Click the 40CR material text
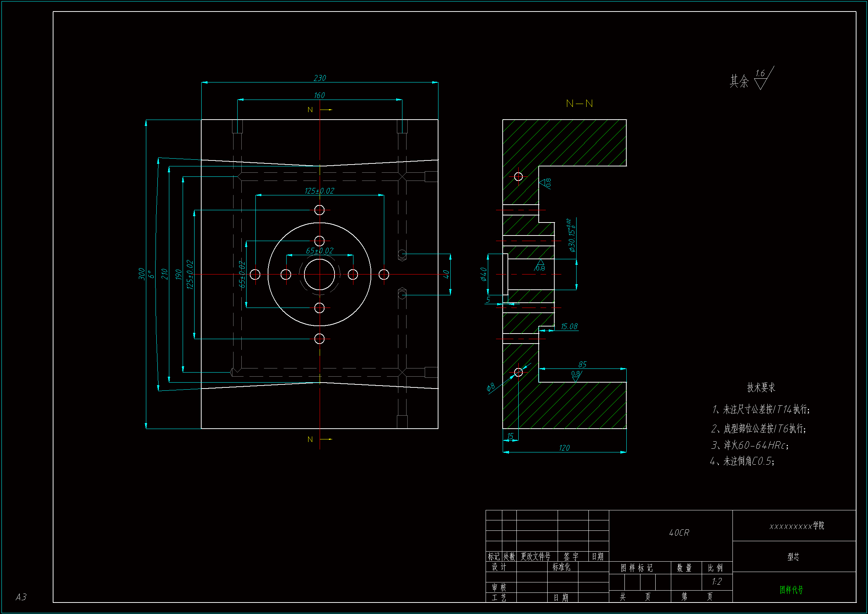The image size is (868, 614). tap(679, 533)
